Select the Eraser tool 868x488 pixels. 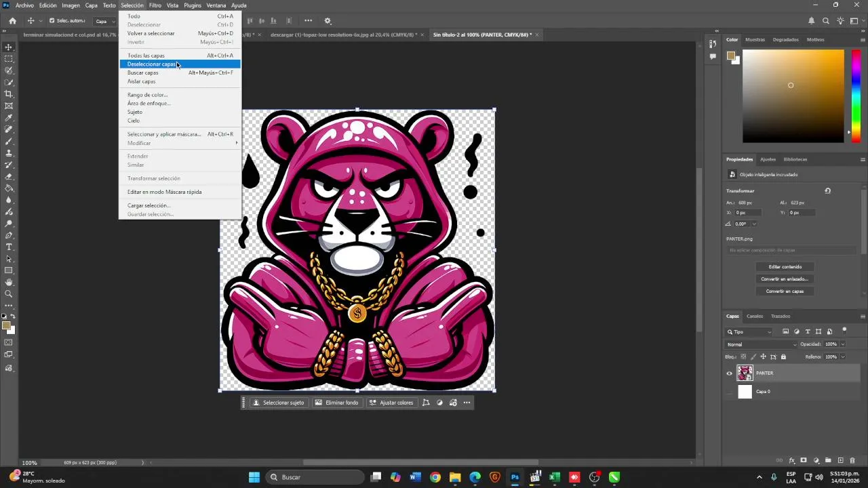pos(9,176)
